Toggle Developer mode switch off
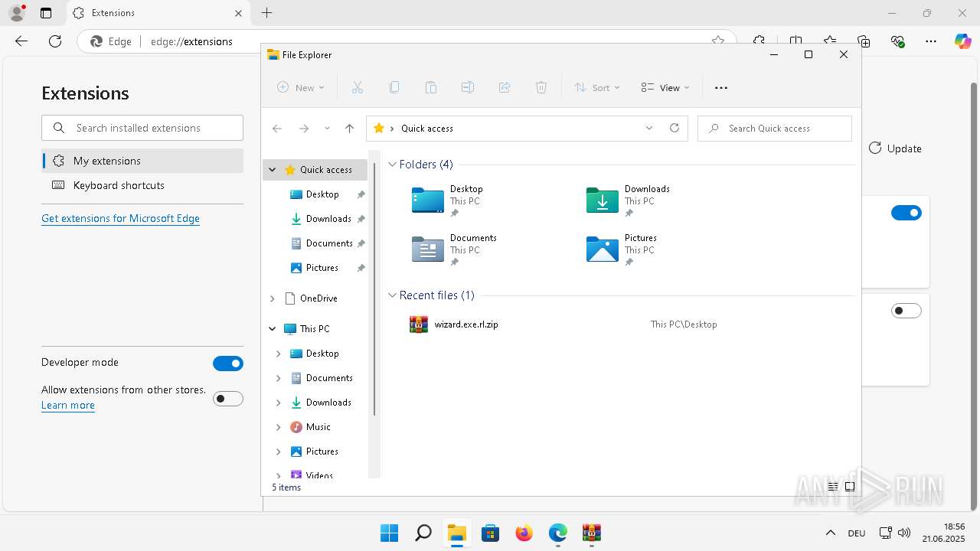The image size is (980, 551). tap(228, 364)
